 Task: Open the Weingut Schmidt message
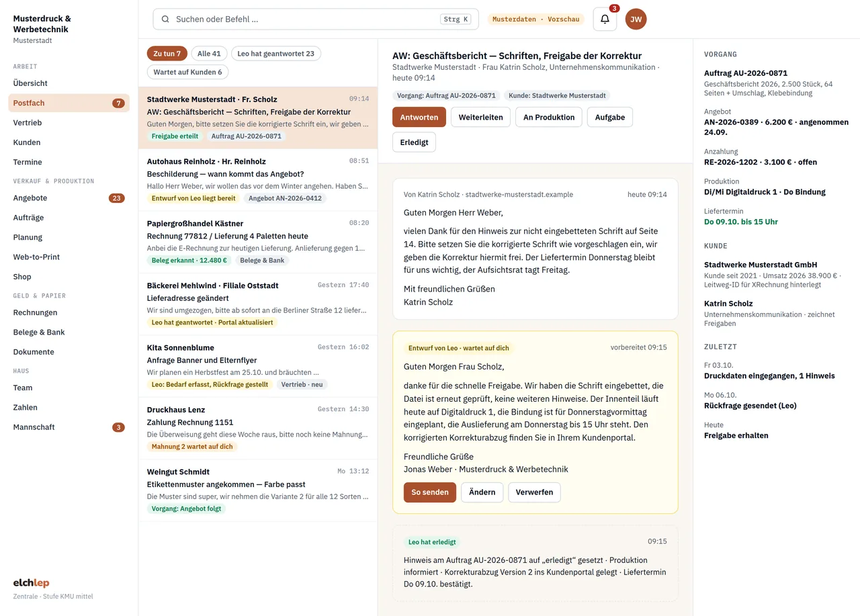click(258, 490)
